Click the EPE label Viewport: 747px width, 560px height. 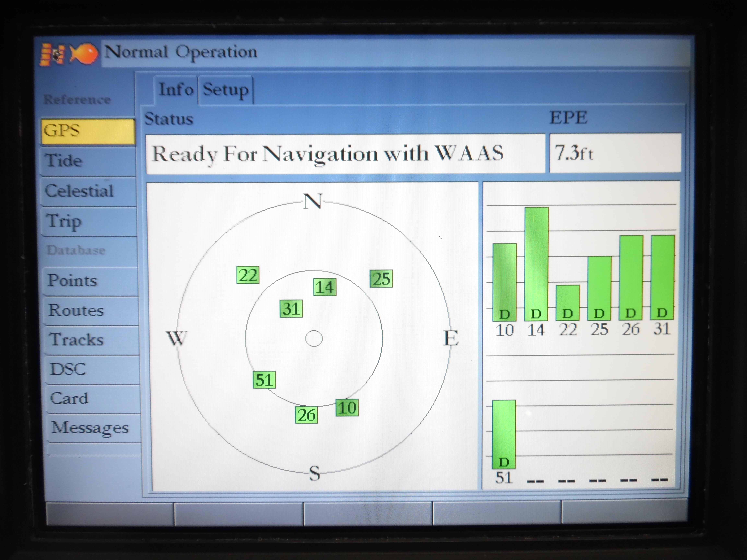click(x=569, y=118)
